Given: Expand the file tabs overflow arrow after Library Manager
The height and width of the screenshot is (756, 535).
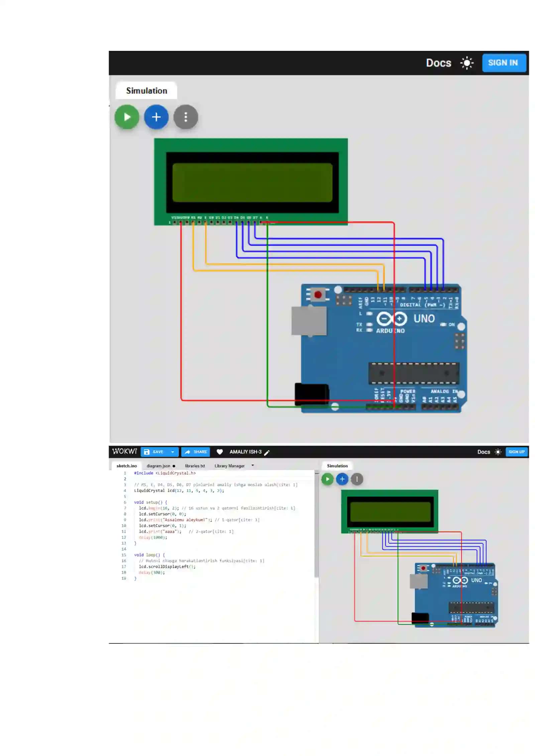Looking at the screenshot, I should tap(252, 465).
